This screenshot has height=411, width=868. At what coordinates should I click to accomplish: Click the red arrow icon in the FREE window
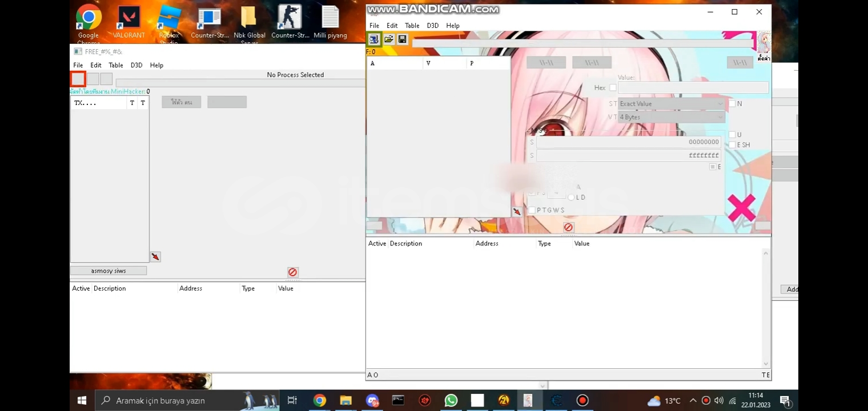[x=155, y=257]
